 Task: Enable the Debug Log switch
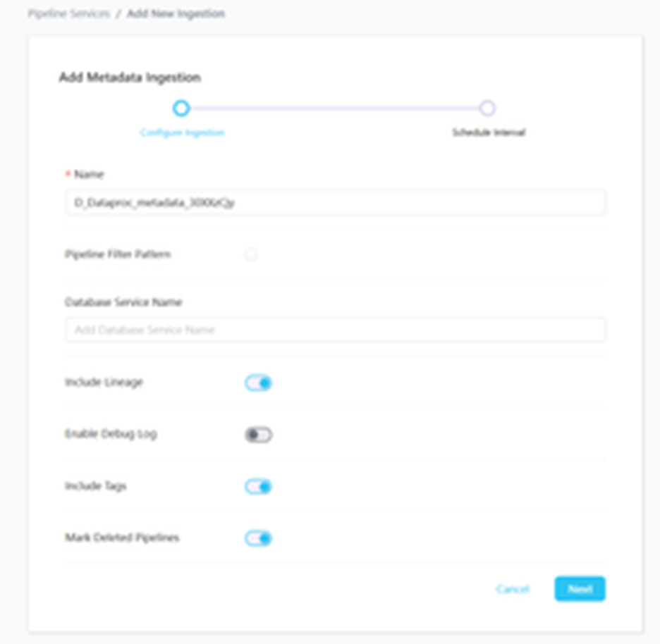tap(258, 435)
